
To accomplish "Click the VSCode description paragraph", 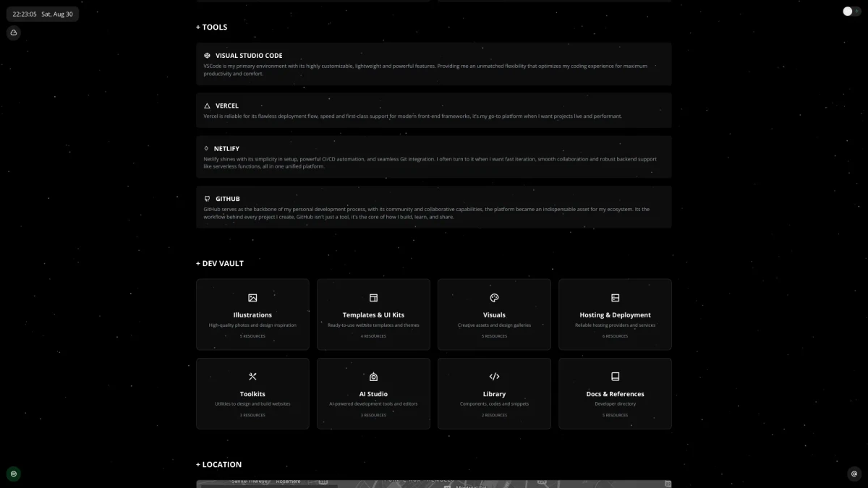I will click(x=426, y=70).
